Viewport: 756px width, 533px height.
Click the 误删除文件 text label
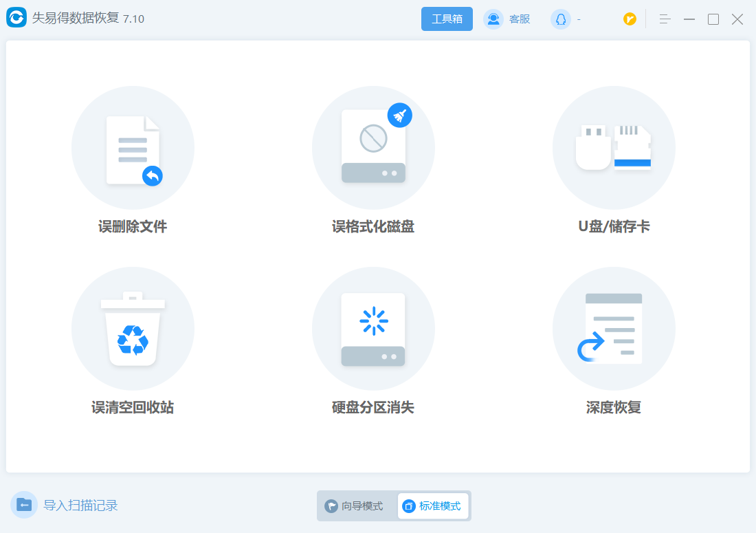tap(133, 226)
